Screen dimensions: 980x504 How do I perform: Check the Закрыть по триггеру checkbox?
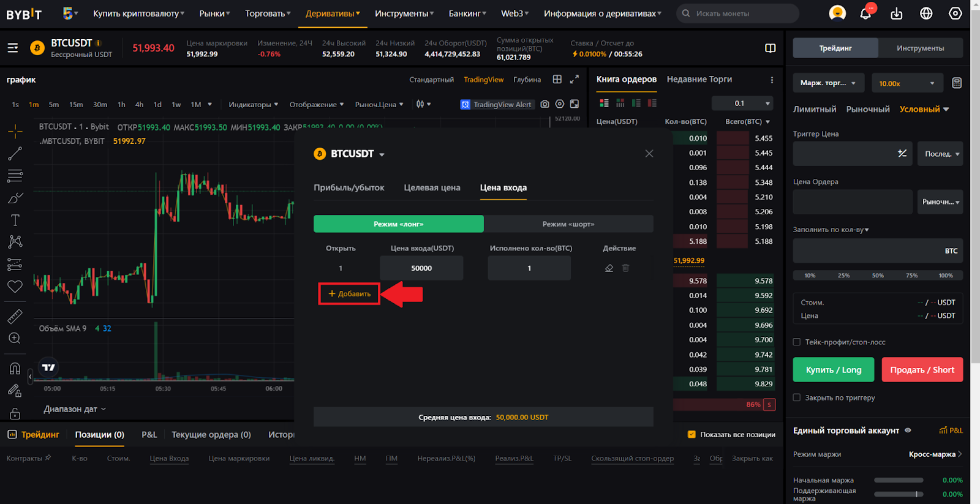coord(797,397)
